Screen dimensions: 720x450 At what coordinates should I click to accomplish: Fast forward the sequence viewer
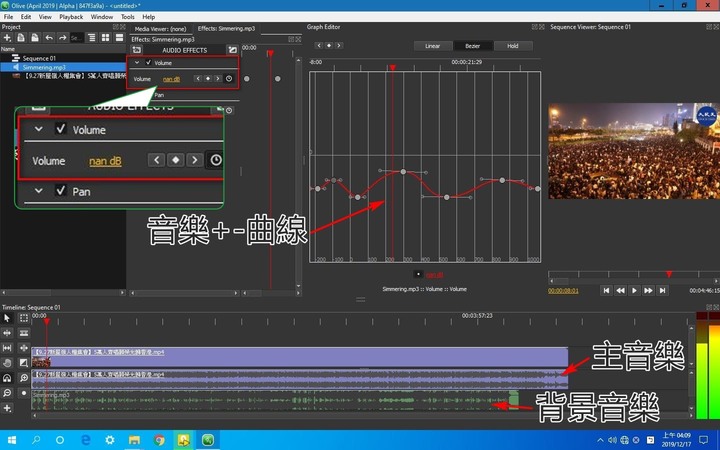pos(648,290)
